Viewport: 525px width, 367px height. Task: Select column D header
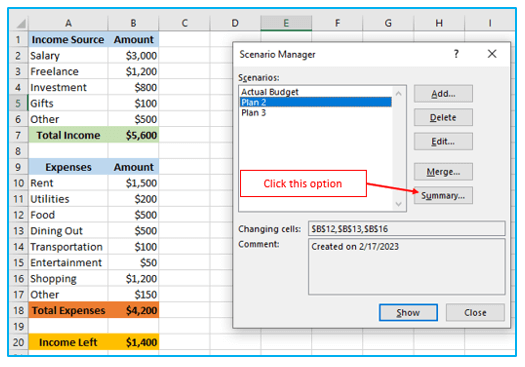click(x=235, y=23)
